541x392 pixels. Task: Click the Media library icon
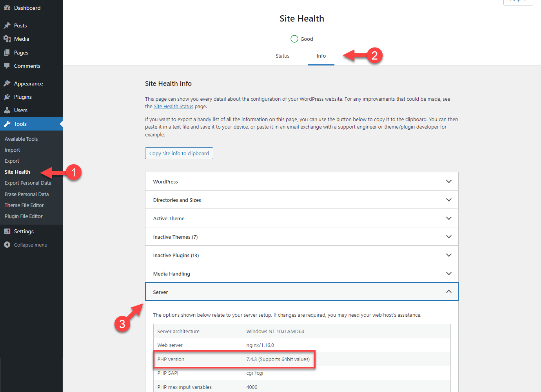click(7, 39)
